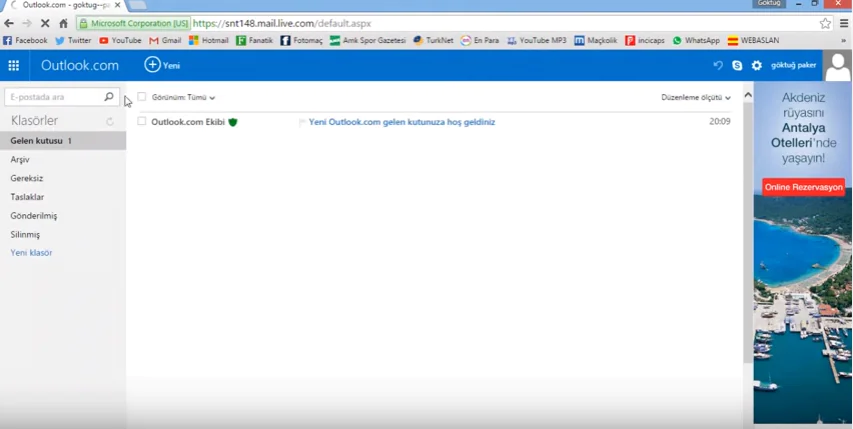This screenshot has height=429, width=853.
Task: Click the browser forward arrow
Action: [x=27, y=23]
